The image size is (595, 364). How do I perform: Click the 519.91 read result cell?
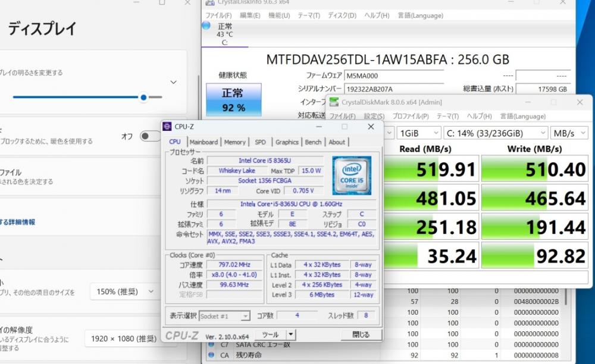coord(431,169)
